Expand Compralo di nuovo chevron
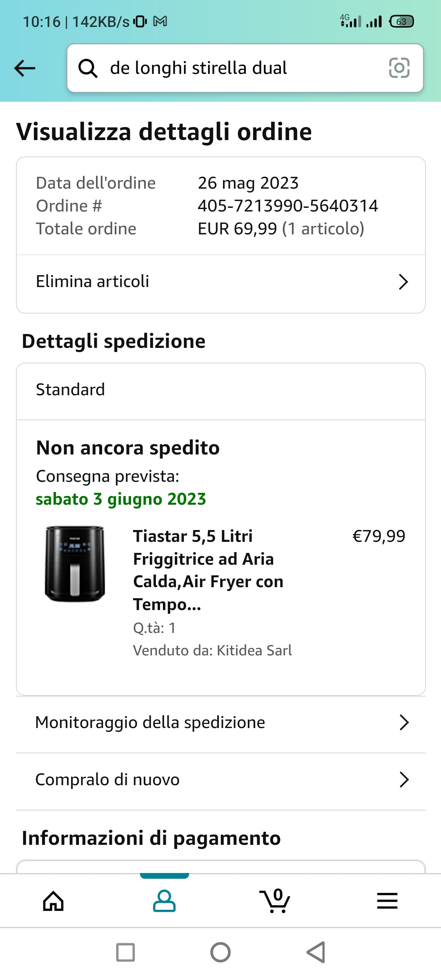 404,780
